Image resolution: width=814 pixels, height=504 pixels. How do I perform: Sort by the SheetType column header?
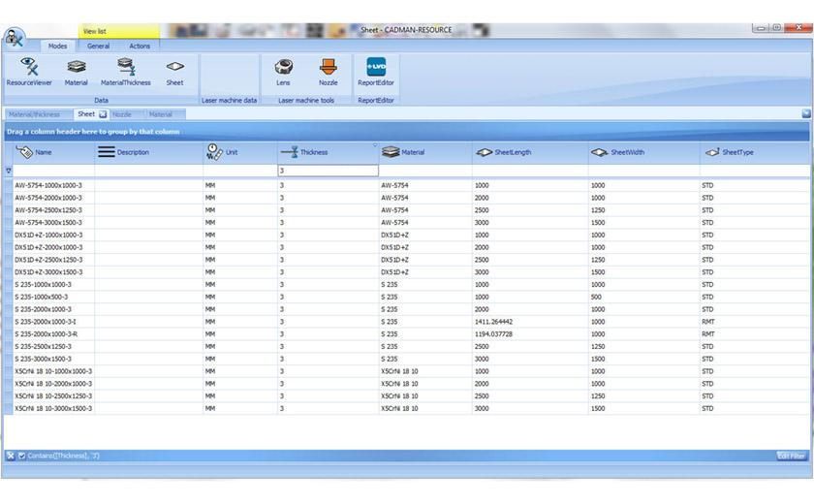pyautogui.click(x=755, y=152)
